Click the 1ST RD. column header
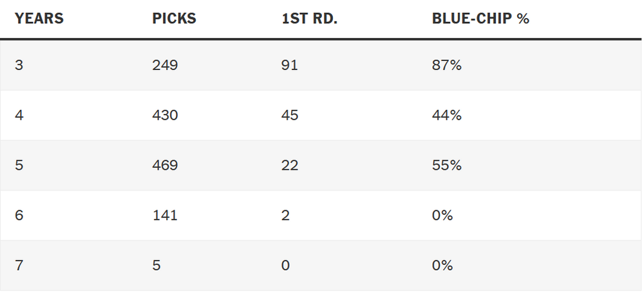 (310, 18)
